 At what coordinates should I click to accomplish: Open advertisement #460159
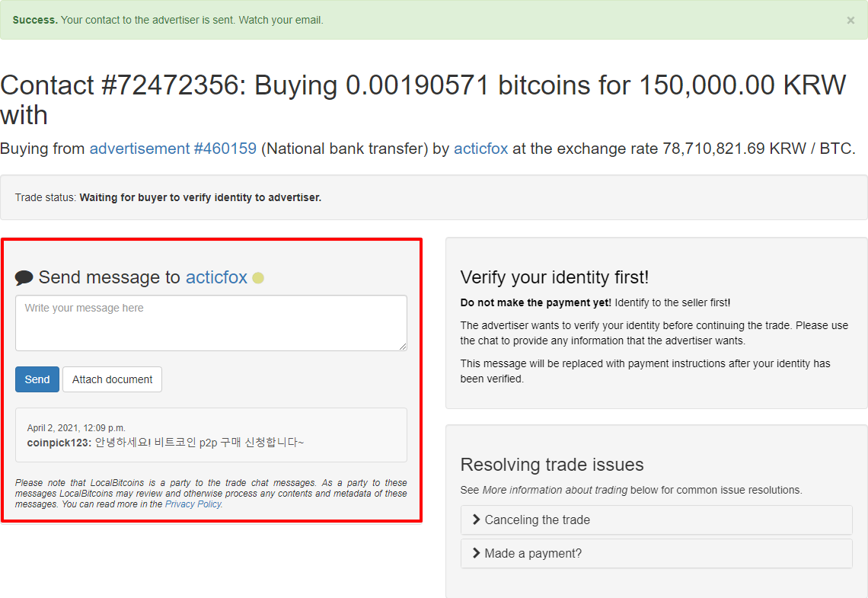point(173,149)
